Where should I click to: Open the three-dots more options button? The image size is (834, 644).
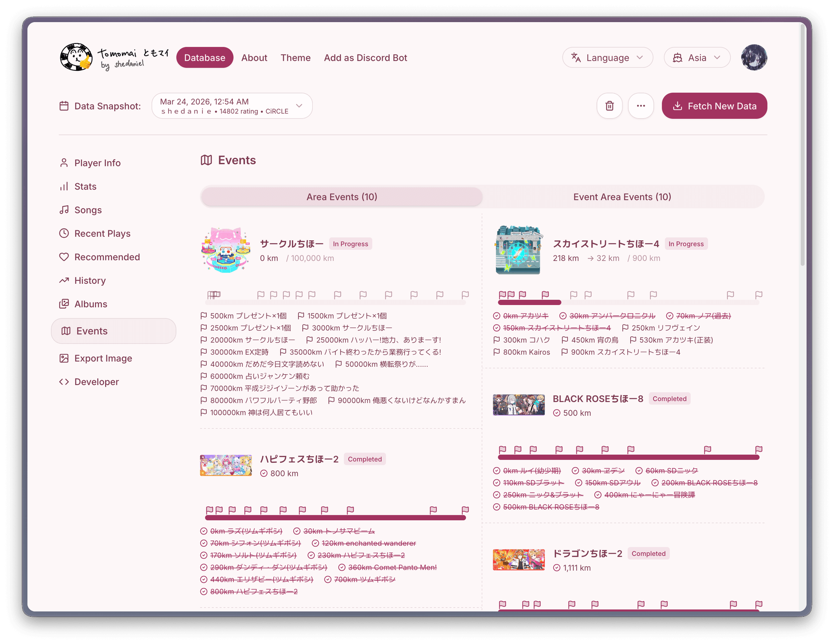pos(641,106)
